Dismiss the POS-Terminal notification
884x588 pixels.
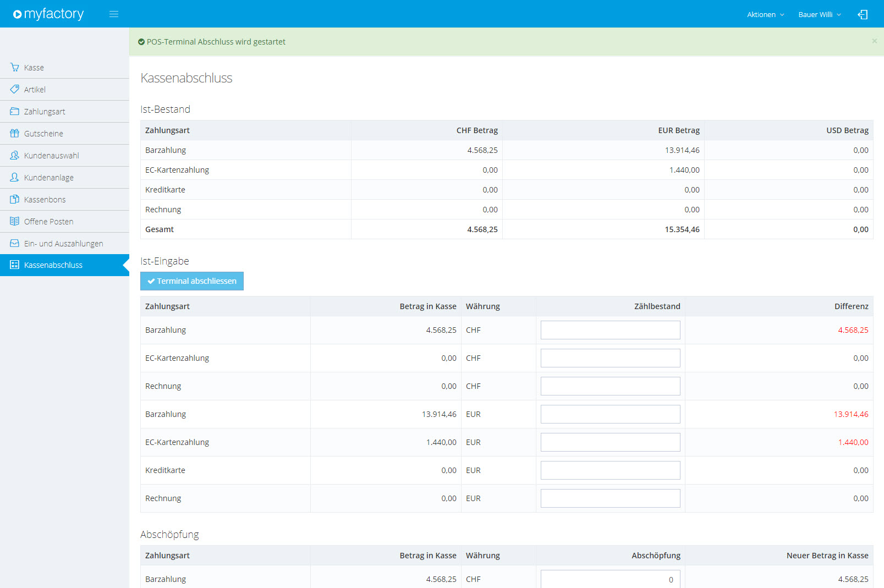(x=874, y=41)
